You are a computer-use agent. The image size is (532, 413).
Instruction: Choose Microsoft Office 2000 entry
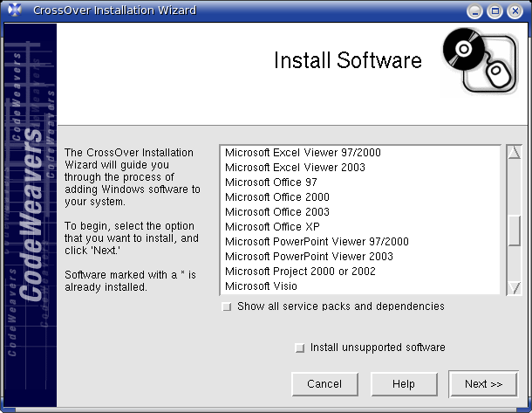pos(360,197)
